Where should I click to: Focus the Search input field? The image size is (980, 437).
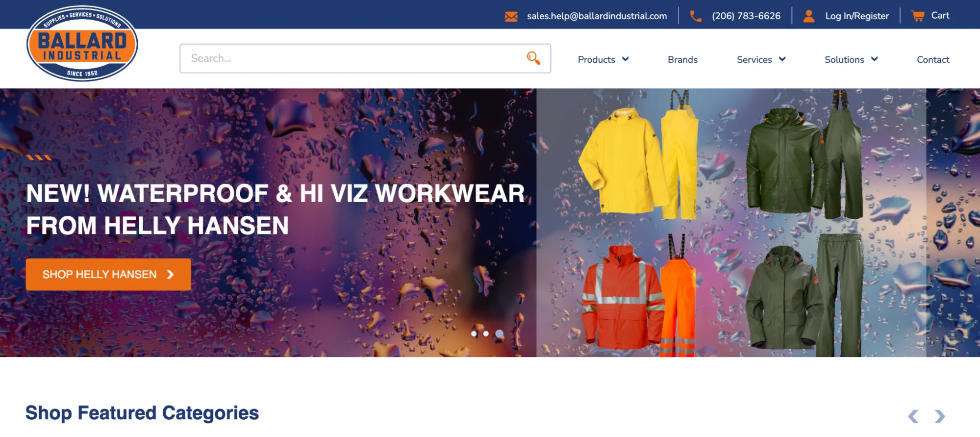click(365, 58)
